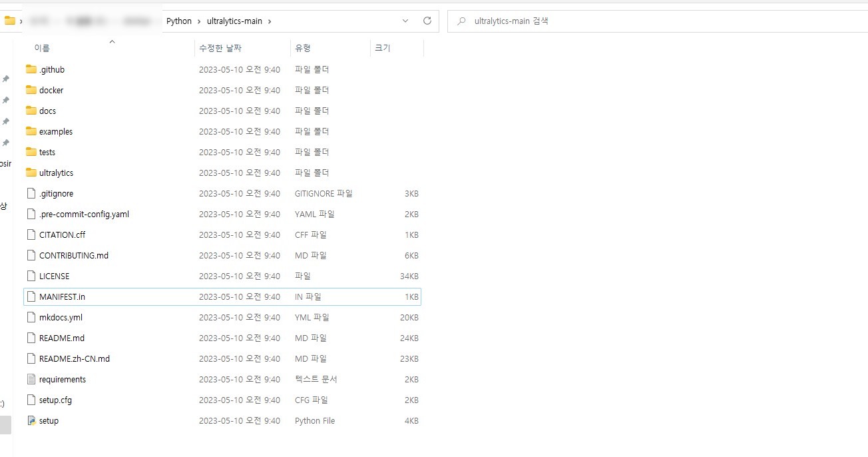Click the IN 파일 type cell
868x457 pixels.
308,296
